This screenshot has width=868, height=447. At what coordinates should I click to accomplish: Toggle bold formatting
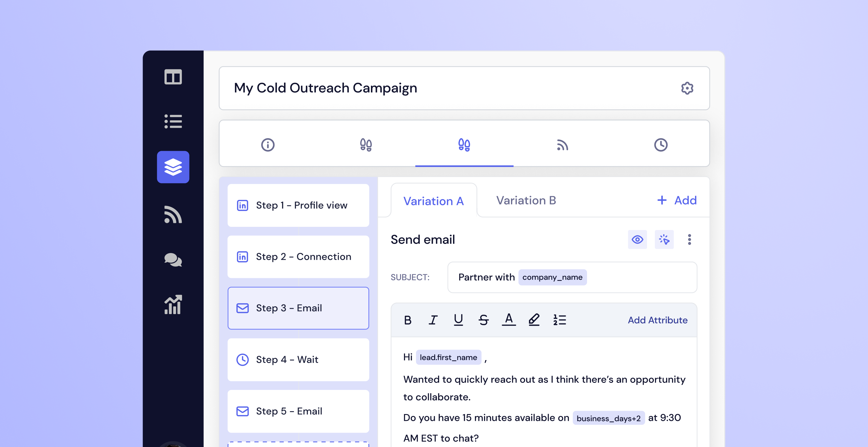[x=407, y=320]
